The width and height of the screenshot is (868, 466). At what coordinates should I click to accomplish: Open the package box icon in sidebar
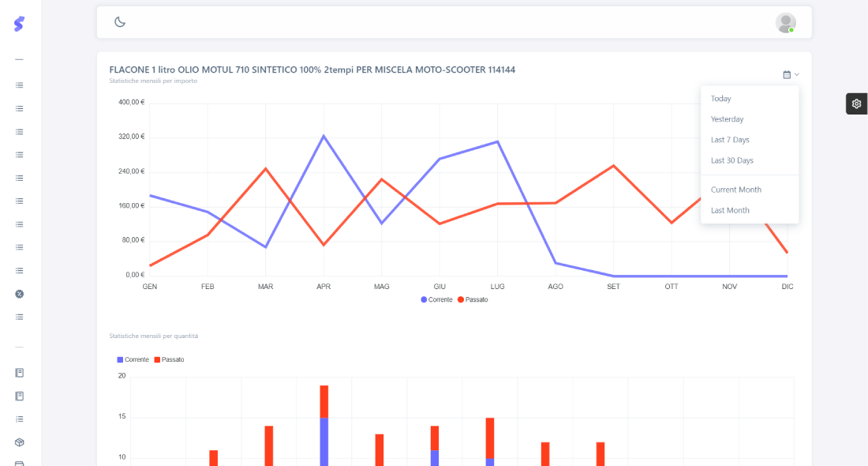tap(20, 442)
